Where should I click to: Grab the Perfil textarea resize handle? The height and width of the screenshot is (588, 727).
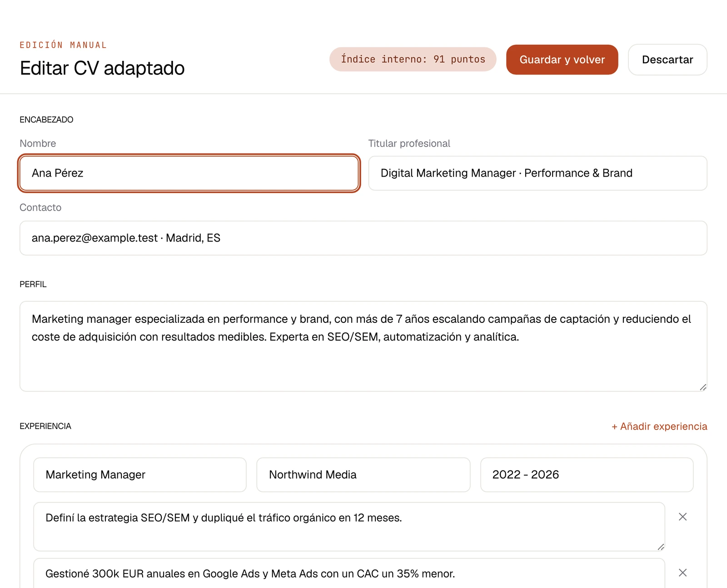pyautogui.click(x=703, y=387)
